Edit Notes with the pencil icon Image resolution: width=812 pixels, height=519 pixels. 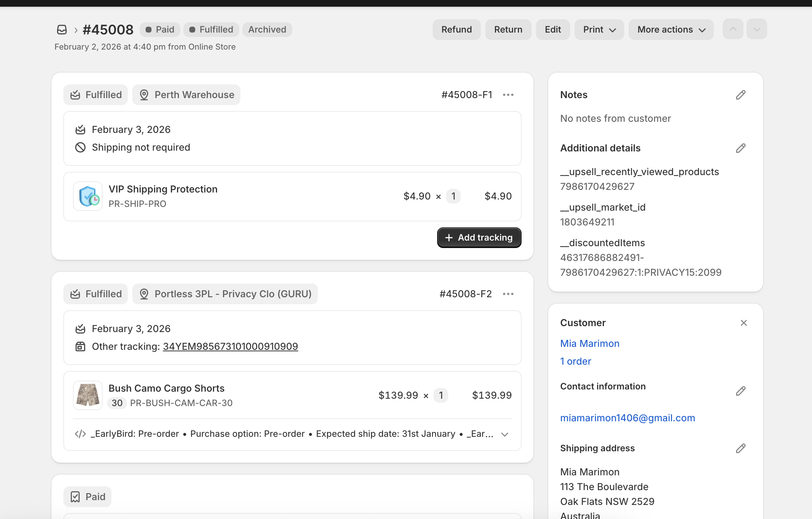[x=741, y=95]
